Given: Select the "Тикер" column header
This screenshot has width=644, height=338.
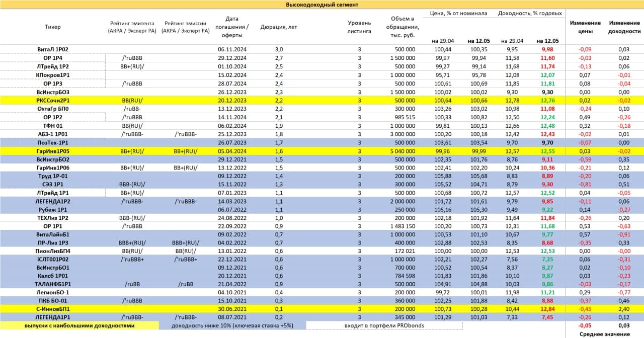Looking at the screenshot, I should point(53,27).
